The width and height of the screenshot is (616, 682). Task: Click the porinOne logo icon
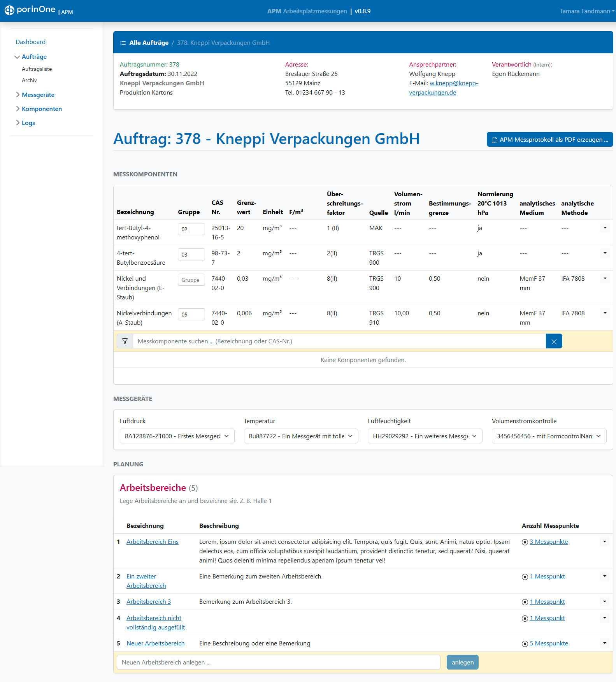(x=9, y=11)
